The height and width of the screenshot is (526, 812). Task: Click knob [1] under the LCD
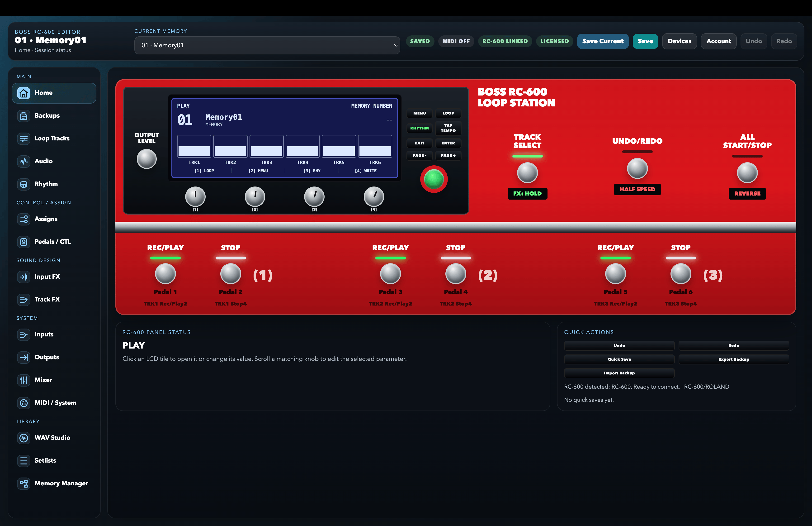click(195, 197)
